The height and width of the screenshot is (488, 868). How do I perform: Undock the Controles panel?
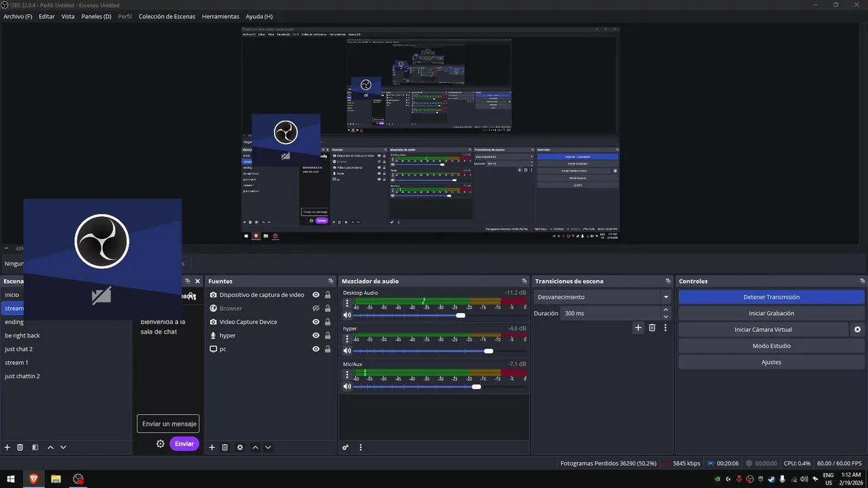coord(862,281)
